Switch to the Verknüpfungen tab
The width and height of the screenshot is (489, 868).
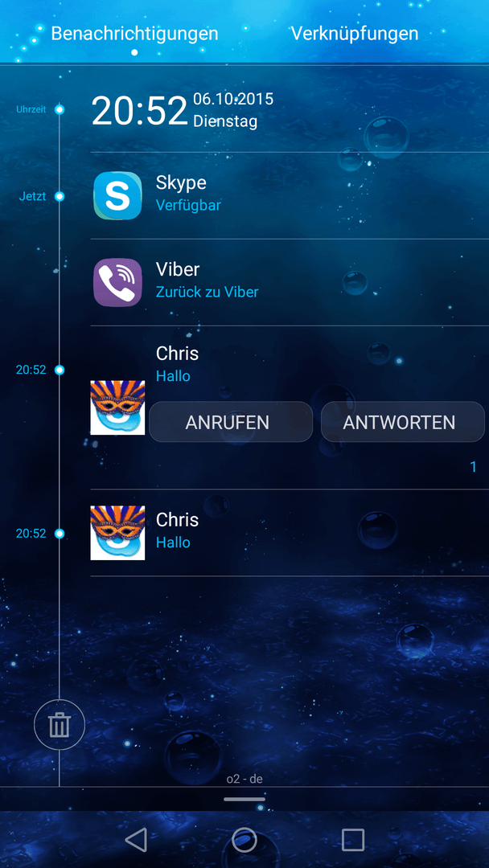pos(355,33)
